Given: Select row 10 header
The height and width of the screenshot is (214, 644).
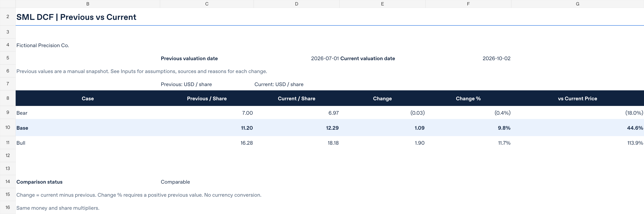Looking at the screenshot, I should (x=8, y=128).
